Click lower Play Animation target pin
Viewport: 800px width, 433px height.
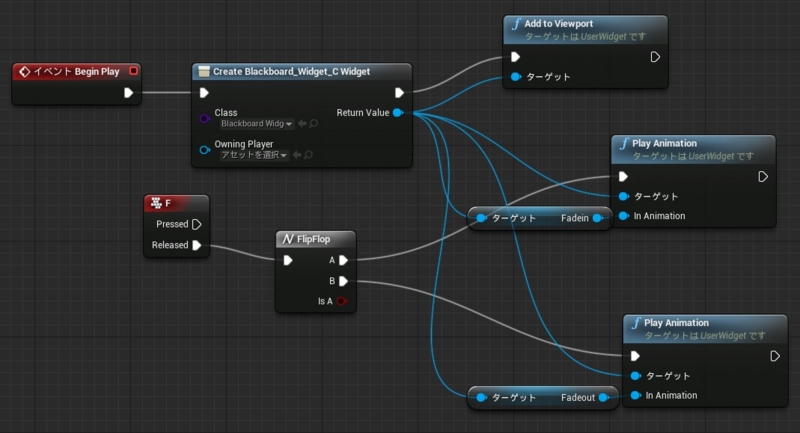pos(636,376)
